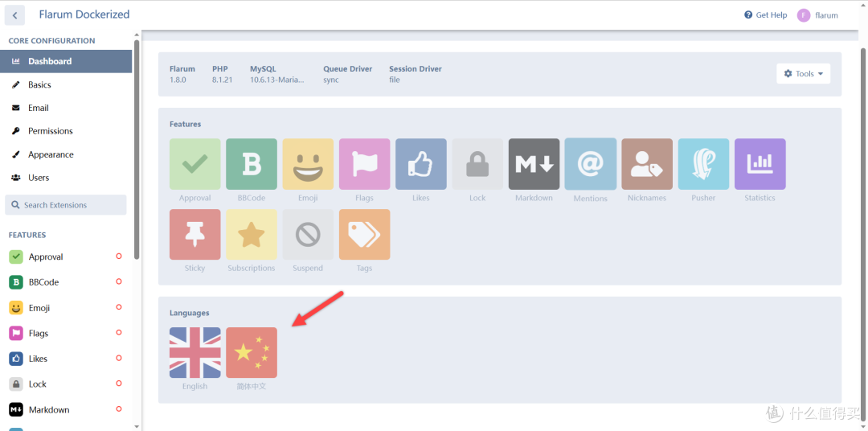Select Lock in the sidebar features list
The width and height of the screenshot is (868, 431).
[66, 384]
